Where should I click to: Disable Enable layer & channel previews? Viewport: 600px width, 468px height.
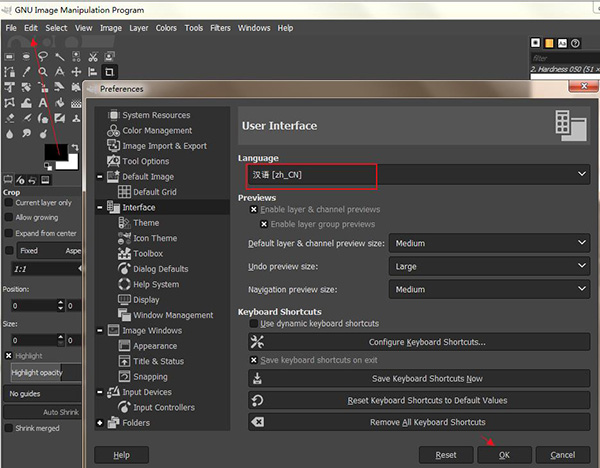tap(253, 209)
